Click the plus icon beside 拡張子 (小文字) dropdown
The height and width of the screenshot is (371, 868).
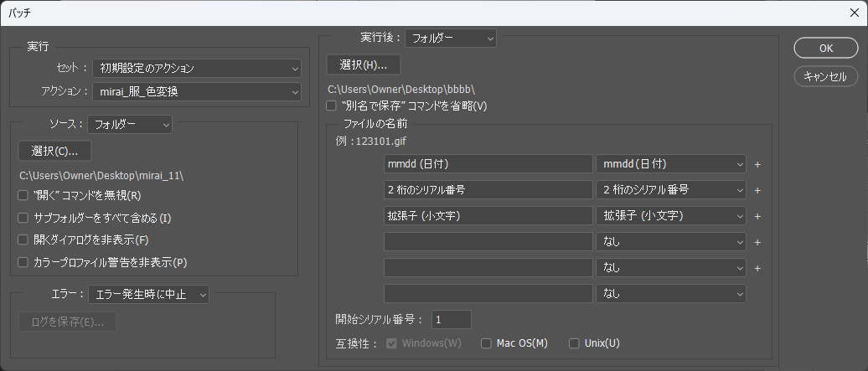point(757,217)
